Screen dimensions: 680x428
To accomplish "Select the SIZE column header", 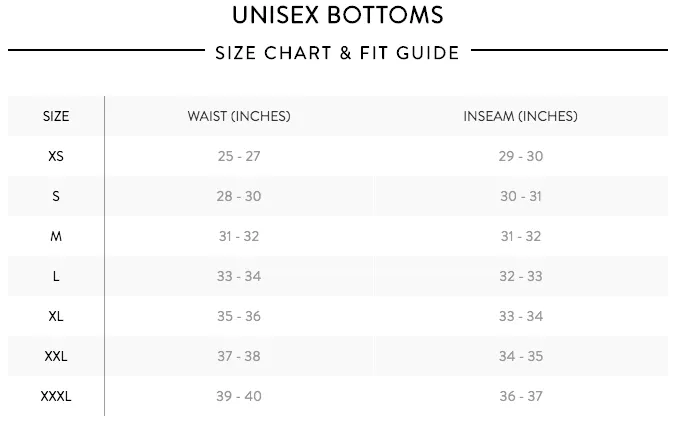I will (56, 116).
